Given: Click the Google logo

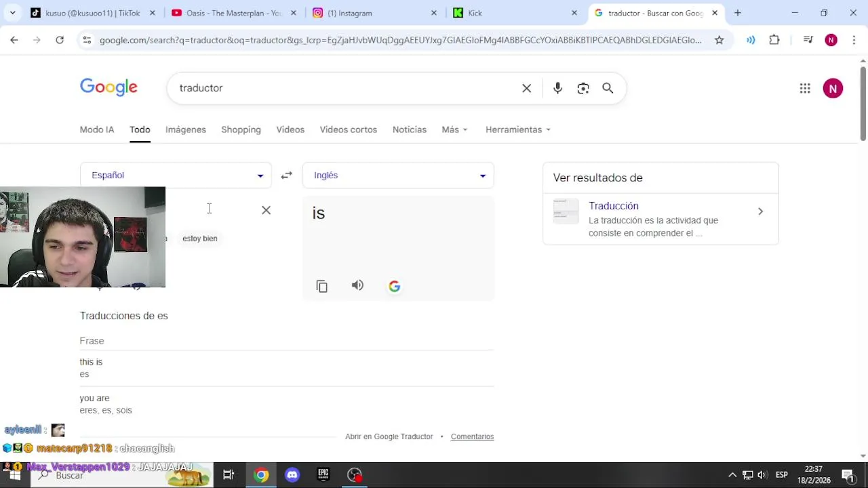Looking at the screenshot, I should coord(108,87).
